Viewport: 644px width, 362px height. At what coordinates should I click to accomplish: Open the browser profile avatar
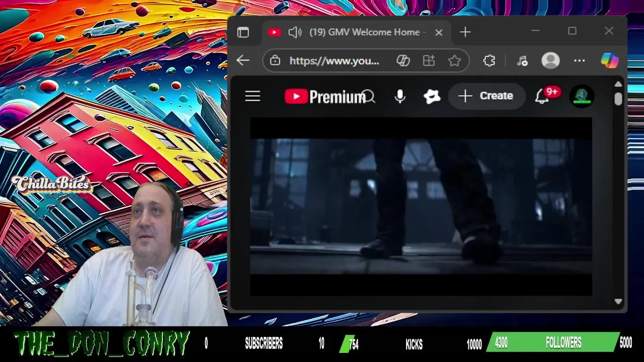[x=550, y=61]
